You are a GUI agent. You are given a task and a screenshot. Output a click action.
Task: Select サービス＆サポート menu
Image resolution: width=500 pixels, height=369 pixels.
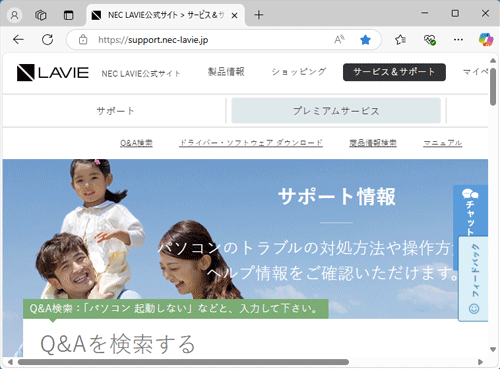click(x=394, y=72)
